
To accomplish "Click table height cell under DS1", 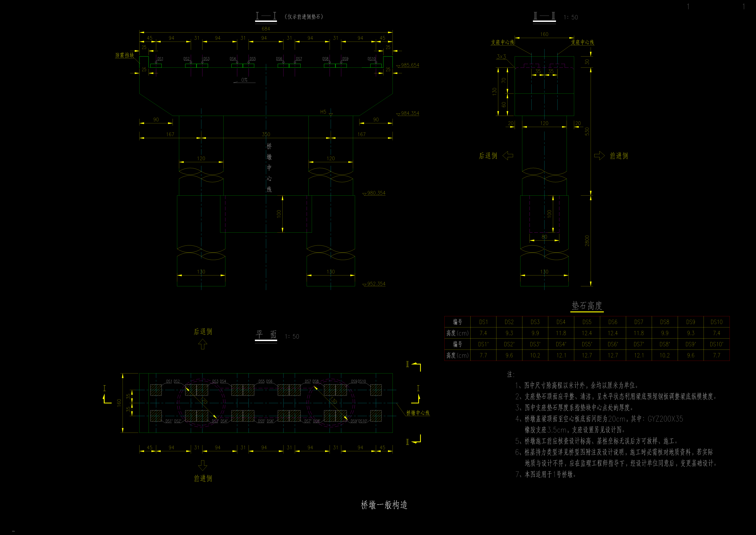I will tap(483, 333).
